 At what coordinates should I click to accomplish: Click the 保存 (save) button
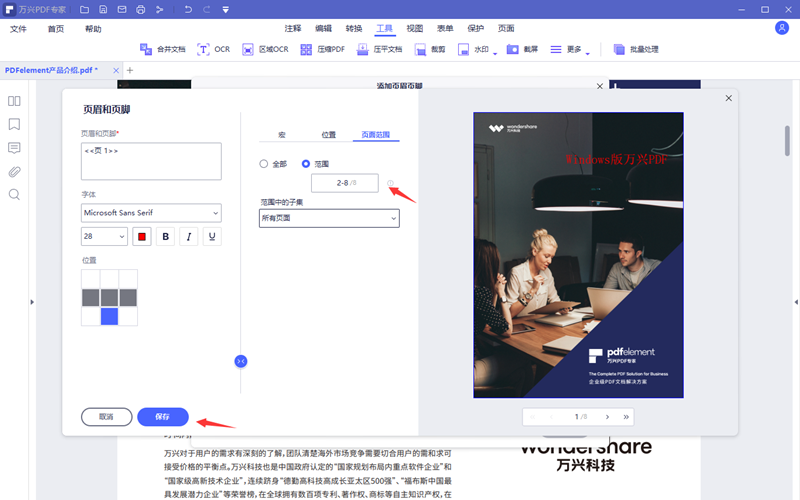click(161, 416)
